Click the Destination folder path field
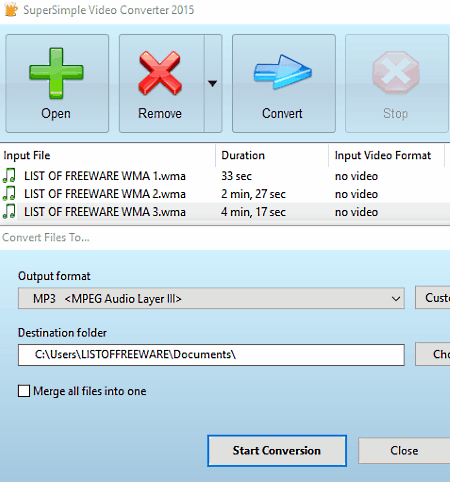The width and height of the screenshot is (450, 482). click(211, 355)
